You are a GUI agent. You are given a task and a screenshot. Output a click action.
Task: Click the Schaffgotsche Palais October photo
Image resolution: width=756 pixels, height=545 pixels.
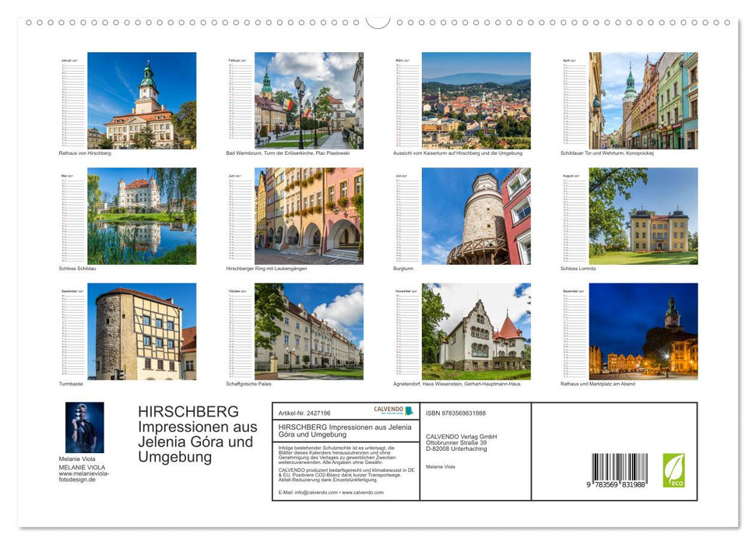[x=309, y=332]
